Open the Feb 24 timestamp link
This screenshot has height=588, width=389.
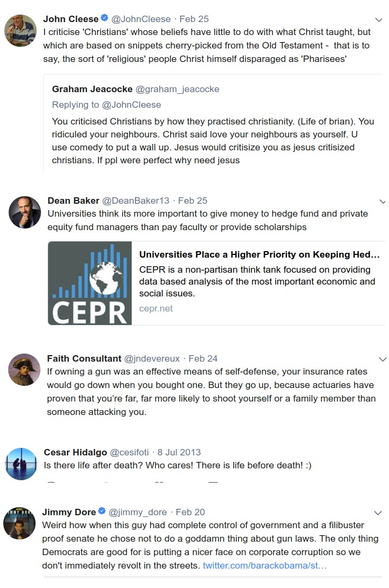[x=203, y=358]
